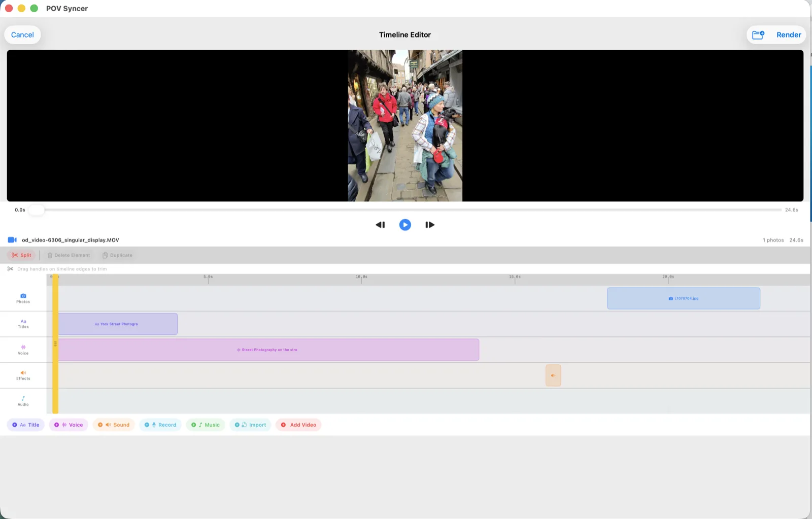812x519 pixels.
Task: Add a new Sound effect
Action: tap(114, 425)
